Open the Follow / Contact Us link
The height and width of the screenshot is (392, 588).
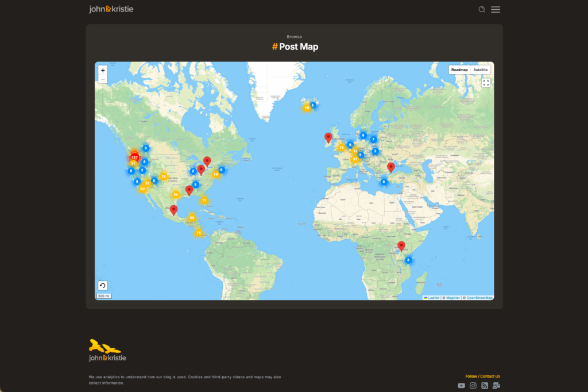pyautogui.click(x=482, y=376)
